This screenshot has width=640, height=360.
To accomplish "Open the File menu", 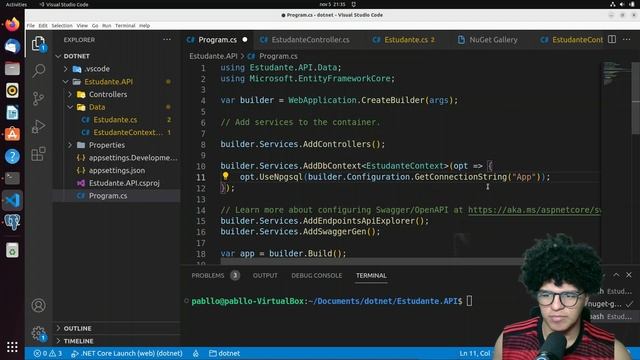I will point(31,25).
